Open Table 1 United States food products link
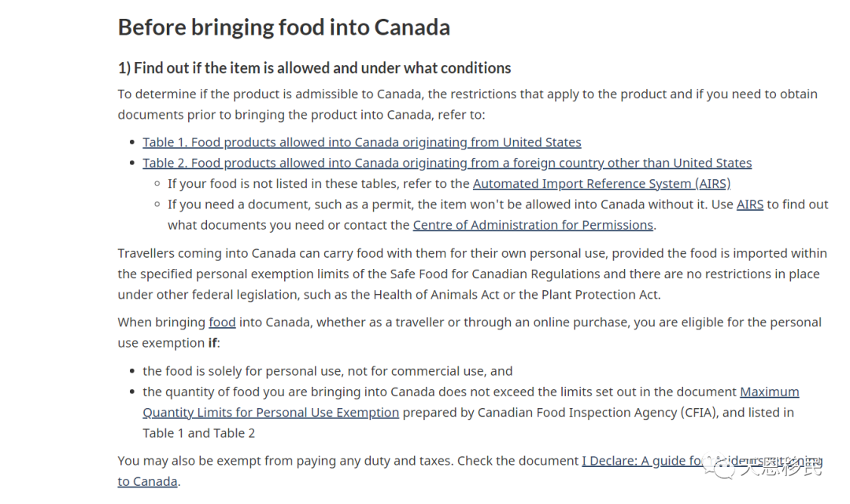 pyautogui.click(x=361, y=142)
